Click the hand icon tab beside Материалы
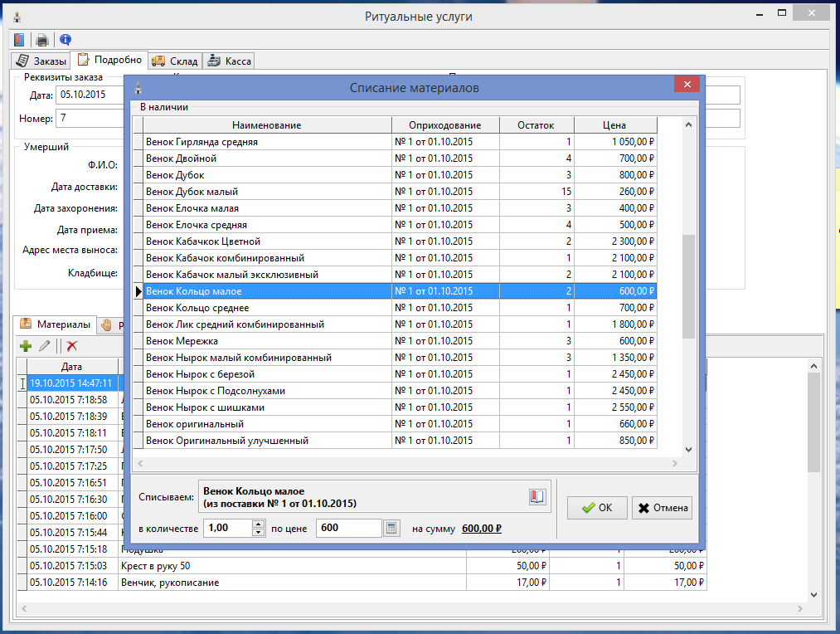The image size is (840, 634). click(x=107, y=324)
